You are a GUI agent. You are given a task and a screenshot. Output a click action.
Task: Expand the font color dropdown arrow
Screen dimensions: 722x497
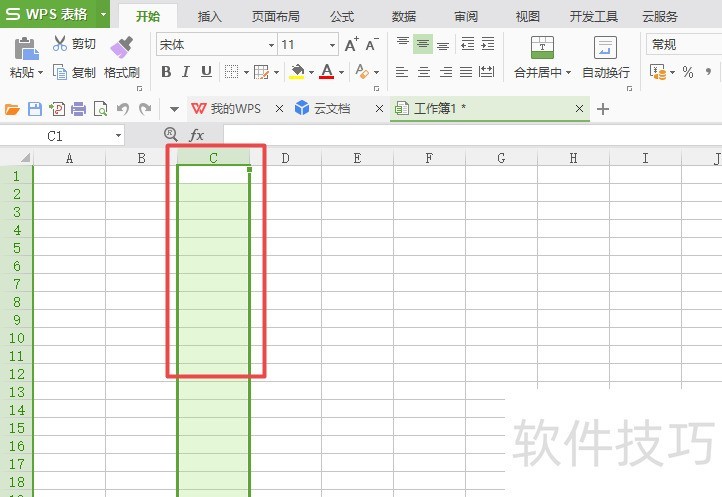pyautogui.click(x=341, y=72)
